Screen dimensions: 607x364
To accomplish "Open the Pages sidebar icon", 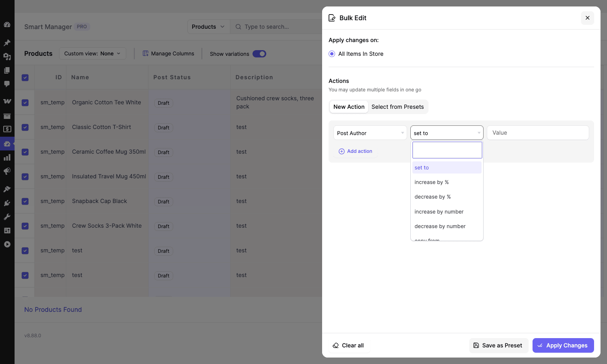I will tap(7, 70).
